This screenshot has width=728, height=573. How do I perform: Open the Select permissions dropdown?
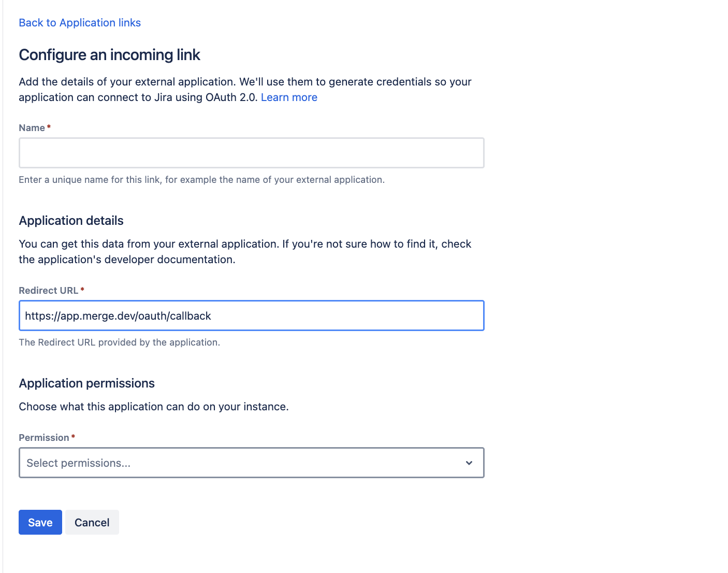pyautogui.click(x=243, y=463)
